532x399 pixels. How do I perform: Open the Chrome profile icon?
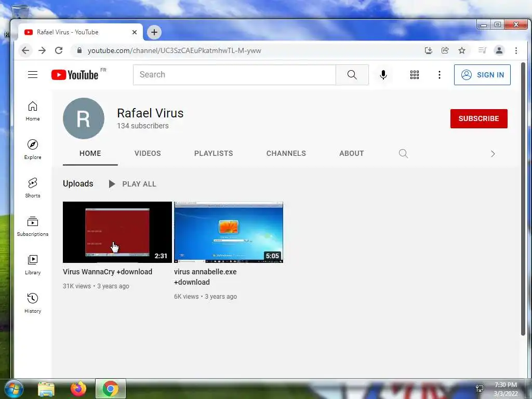pyautogui.click(x=499, y=50)
